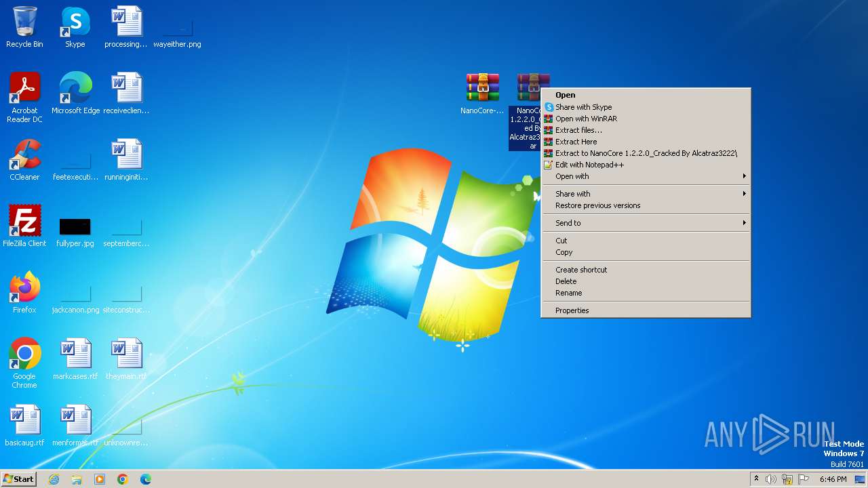Select the first NanoCore WinRAR archive
Screen dimensions: 868x488
(x=482, y=94)
